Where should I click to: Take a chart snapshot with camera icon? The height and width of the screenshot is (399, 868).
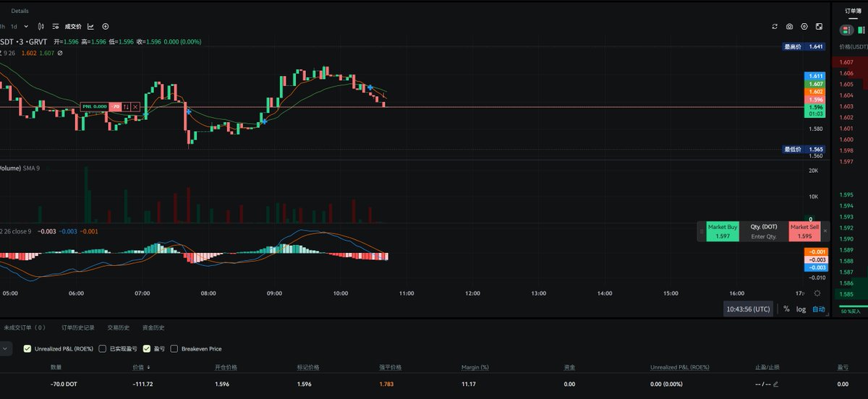[x=790, y=27]
